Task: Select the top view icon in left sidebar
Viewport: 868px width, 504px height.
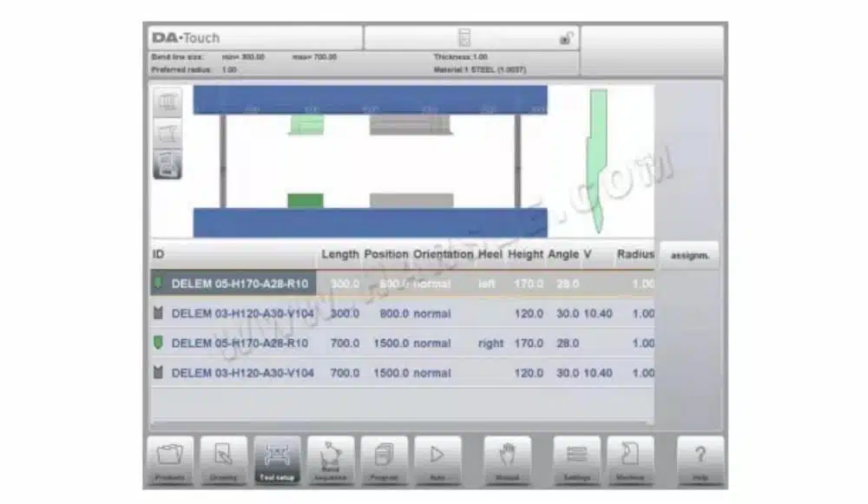Action: 168,101
